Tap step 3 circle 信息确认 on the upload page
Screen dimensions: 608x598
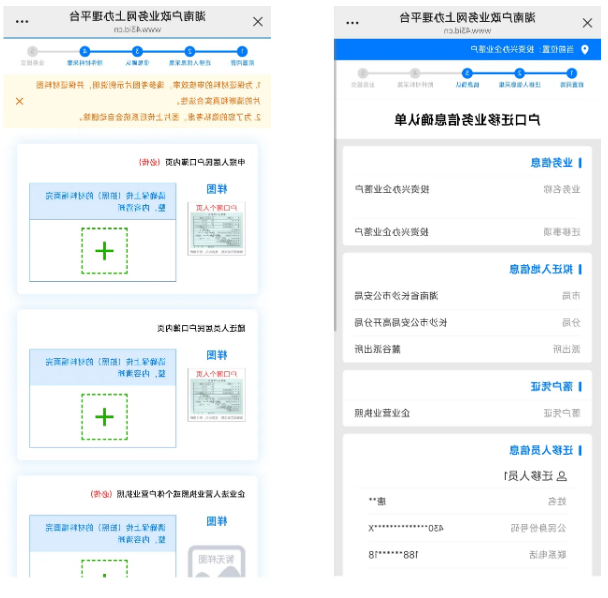[x=137, y=51]
